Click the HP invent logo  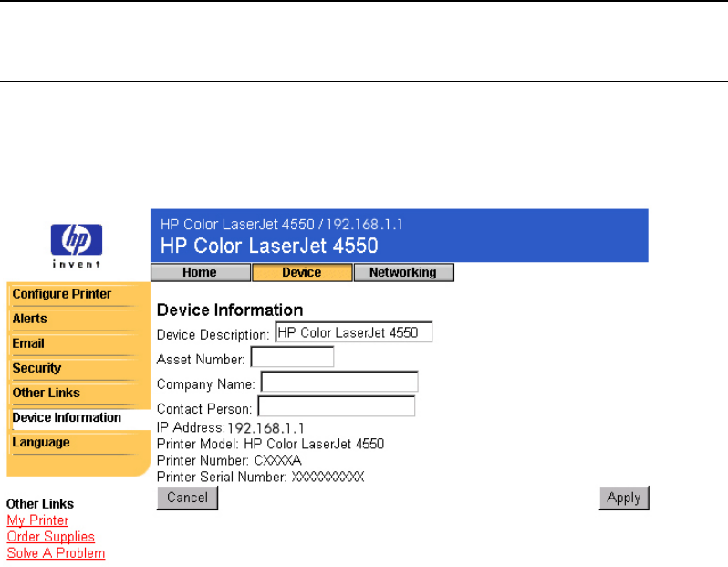click(77, 246)
